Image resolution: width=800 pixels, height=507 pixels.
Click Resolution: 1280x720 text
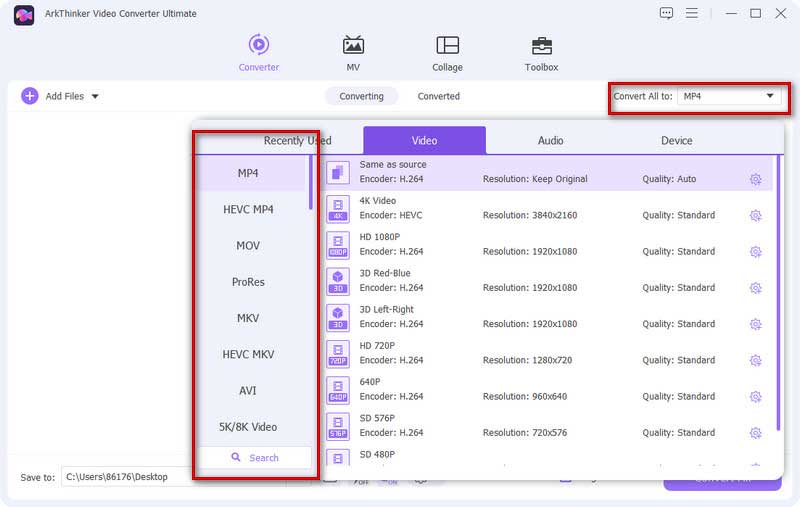pyautogui.click(x=527, y=360)
